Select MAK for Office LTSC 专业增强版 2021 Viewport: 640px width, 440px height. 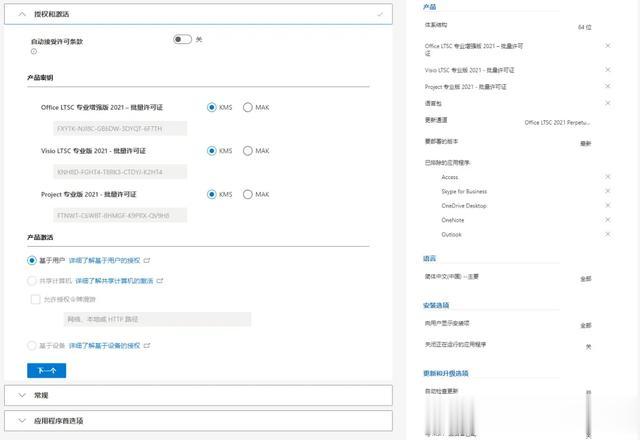tap(247, 107)
